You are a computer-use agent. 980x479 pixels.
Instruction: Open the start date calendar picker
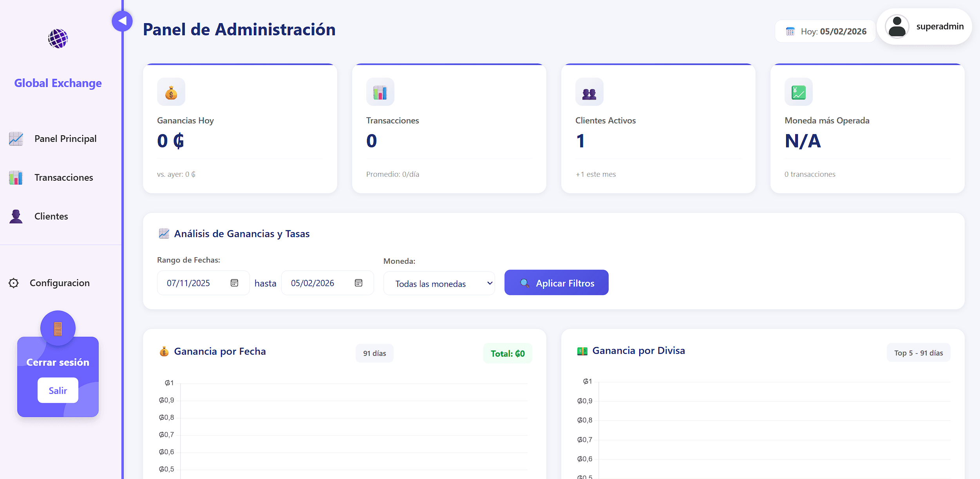pyautogui.click(x=235, y=283)
